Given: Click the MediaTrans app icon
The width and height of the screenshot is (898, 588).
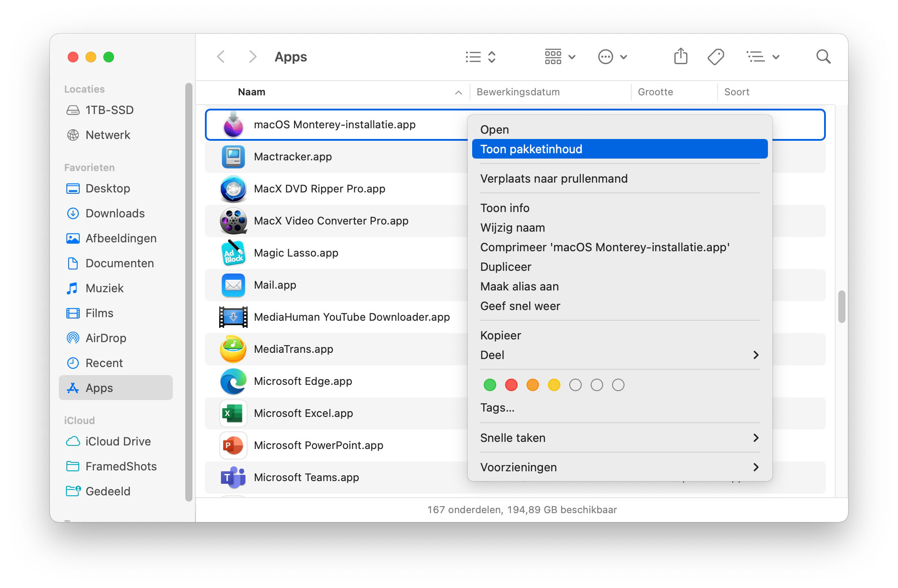Looking at the screenshot, I should (233, 349).
